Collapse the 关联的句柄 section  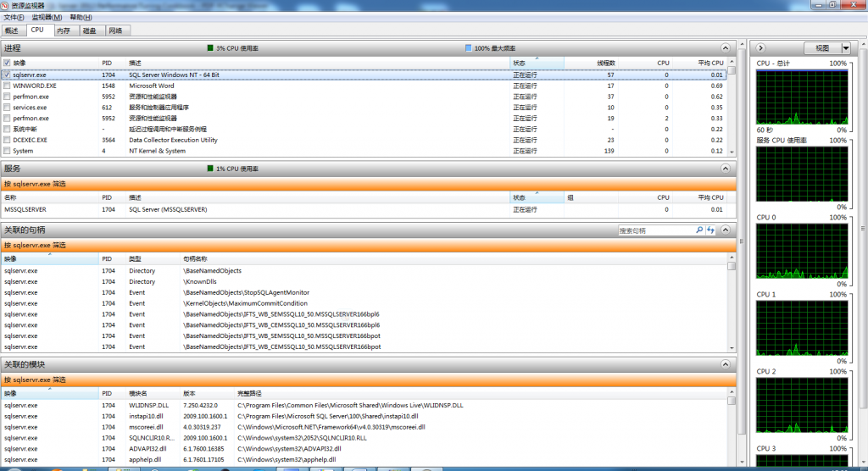click(726, 230)
